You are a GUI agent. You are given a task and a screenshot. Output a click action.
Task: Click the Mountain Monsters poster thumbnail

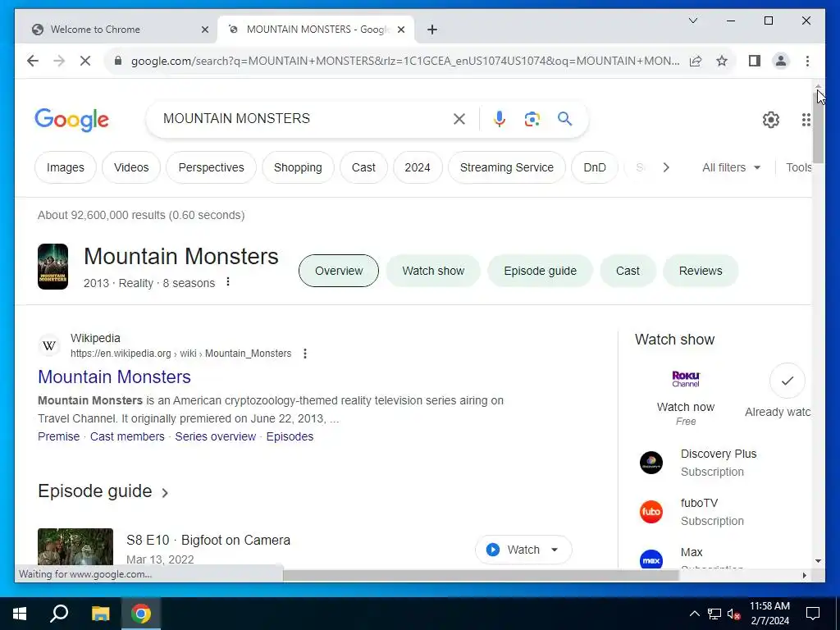[x=52, y=267]
